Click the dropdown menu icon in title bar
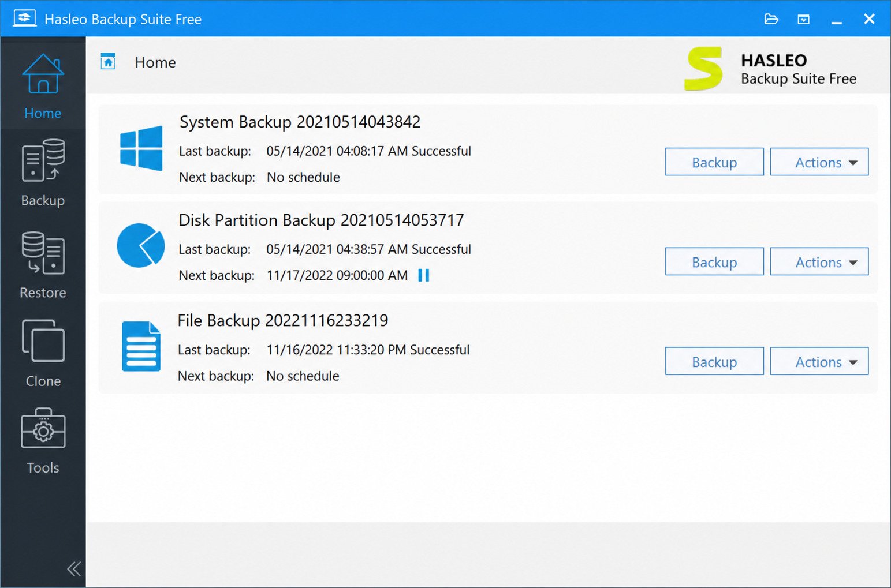Screen dimensions: 891x588 pos(803,19)
